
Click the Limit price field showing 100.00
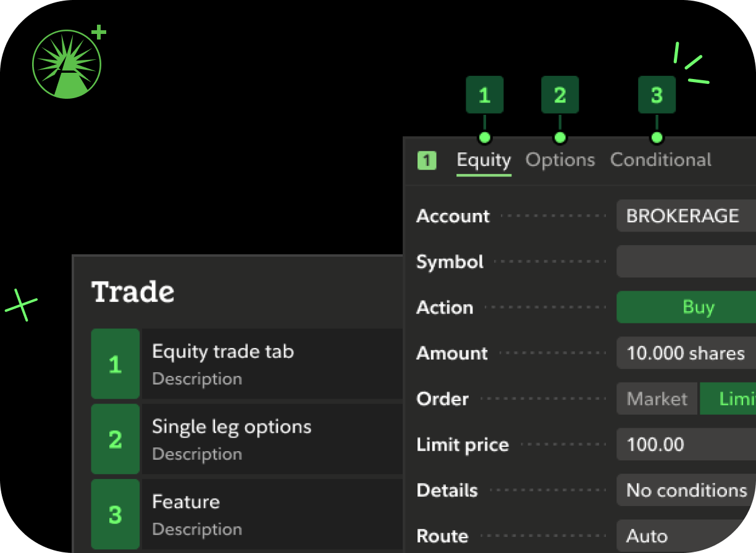click(x=686, y=445)
